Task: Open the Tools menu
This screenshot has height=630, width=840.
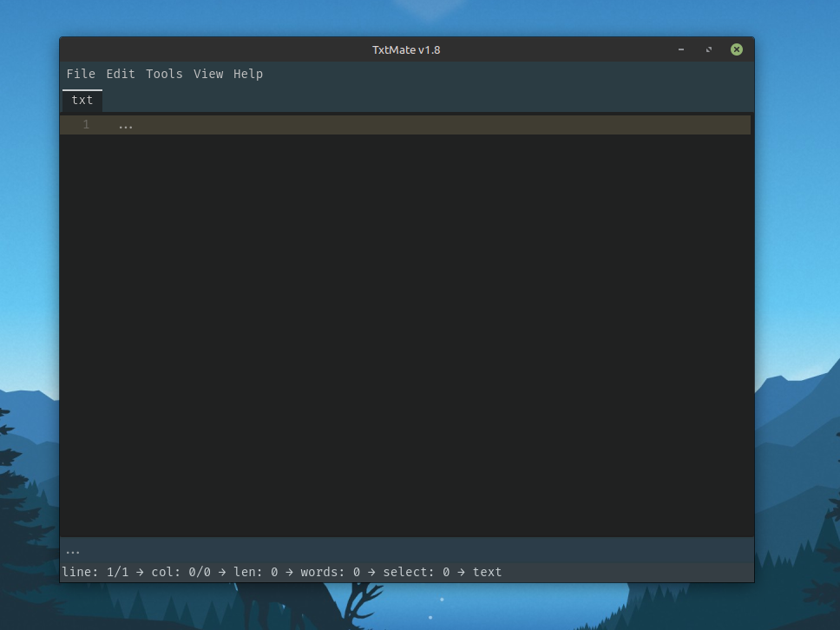Action: [x=164, y=74]
